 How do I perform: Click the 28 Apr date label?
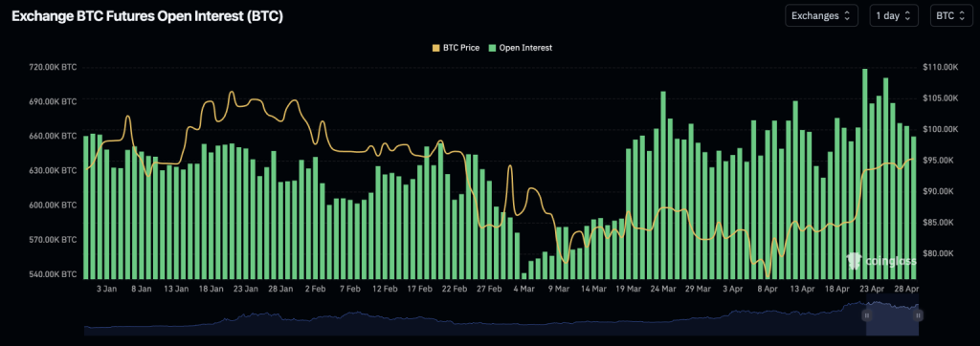tap(907, 290)
